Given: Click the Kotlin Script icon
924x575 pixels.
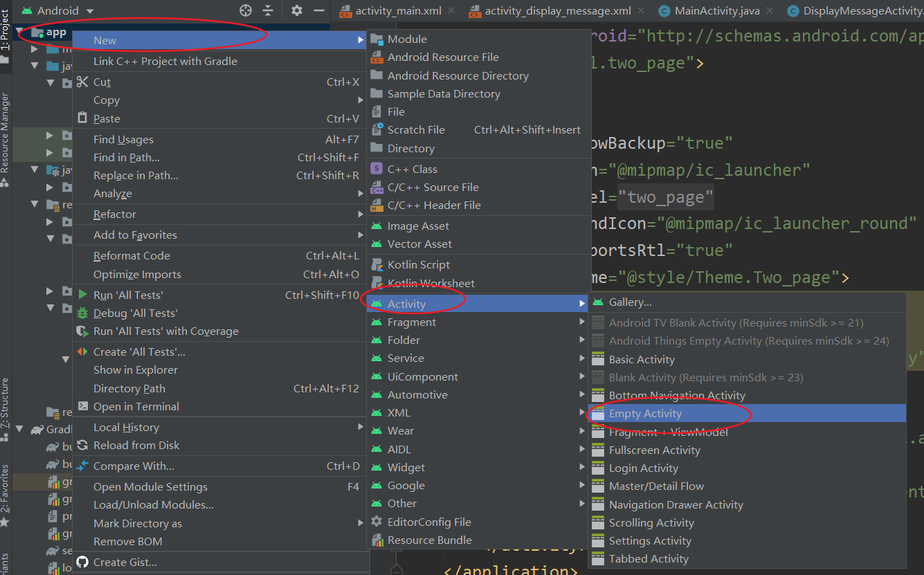Looking at the screenshot, I should tap(377, 264).
